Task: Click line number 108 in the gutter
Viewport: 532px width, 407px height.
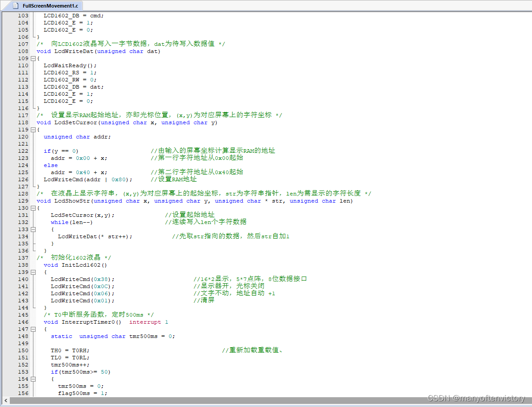Action: click(23, 51)
